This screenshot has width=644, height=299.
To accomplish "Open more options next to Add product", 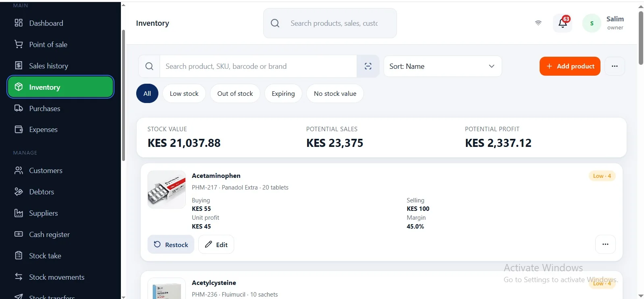I will coord(615,66).
